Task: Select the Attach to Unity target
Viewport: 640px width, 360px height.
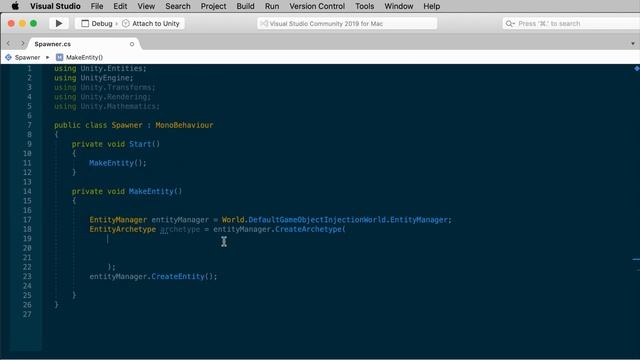Action: coord(151,24)
